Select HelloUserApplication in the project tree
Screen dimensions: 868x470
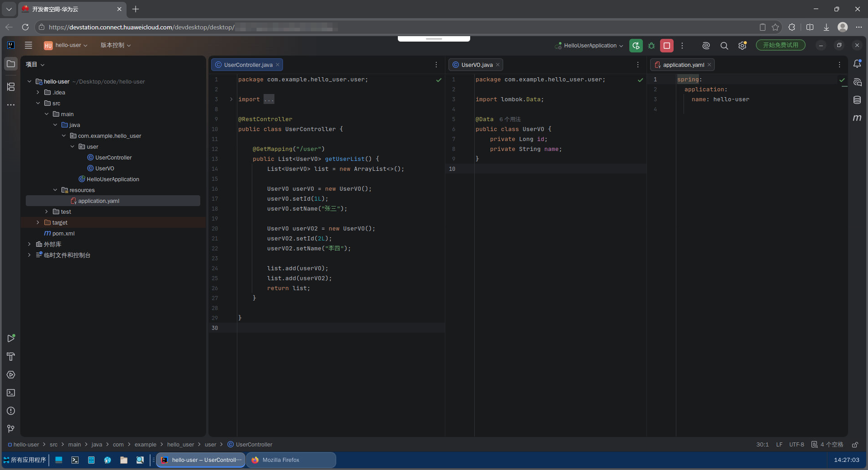pos(113,179)
